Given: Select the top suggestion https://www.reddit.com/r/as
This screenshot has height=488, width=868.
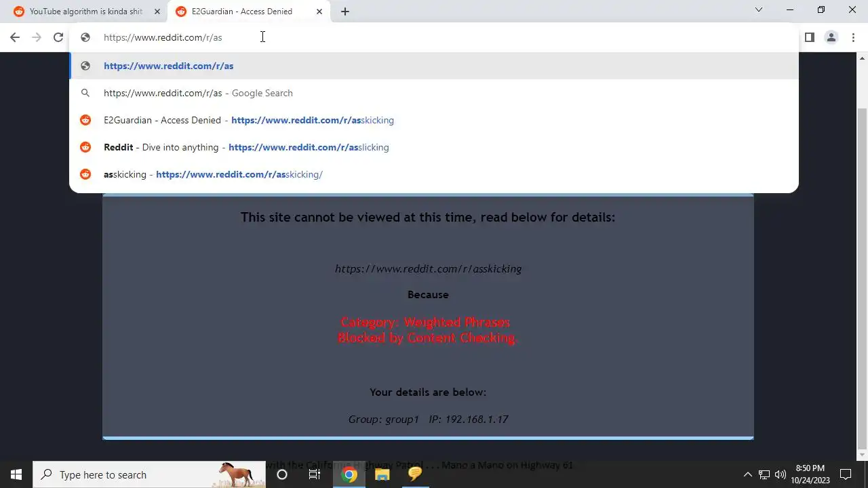Looking at the screenshot, I should [434, 66].
